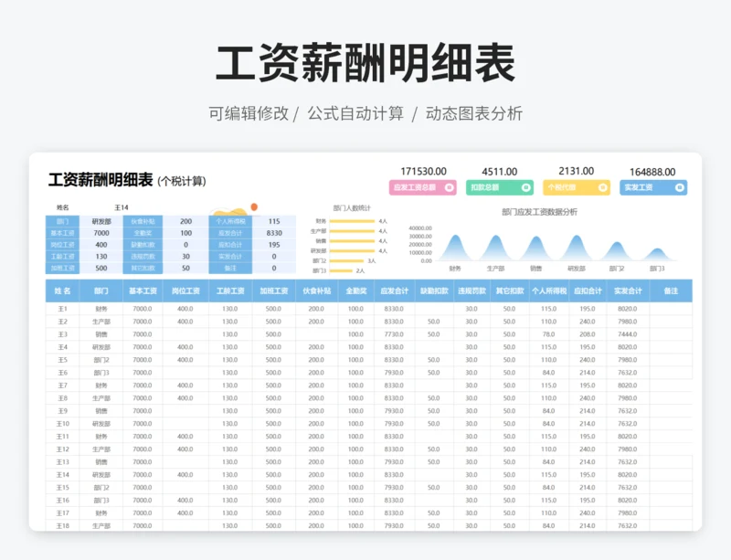Click the 生产部 department cell in row 王2
The height and width of the screenshot is (560, 731).
pyautogui.click(x=101, y=322)
